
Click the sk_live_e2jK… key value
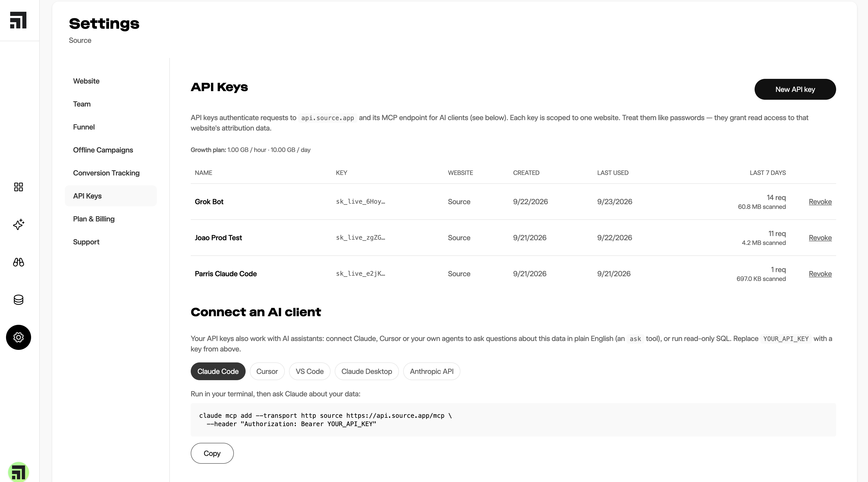pyautogui.click(x=361, y=274)
